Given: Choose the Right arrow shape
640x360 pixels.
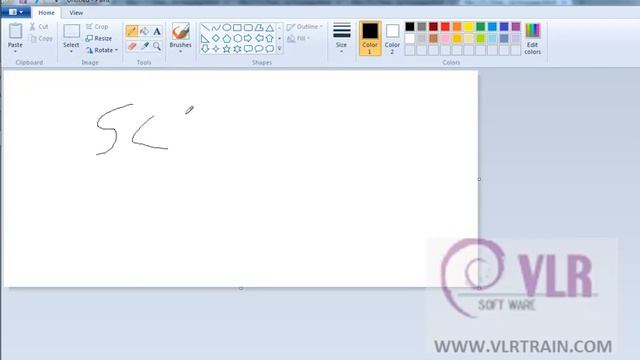Looking at the screenshot, I should (248, 38).
